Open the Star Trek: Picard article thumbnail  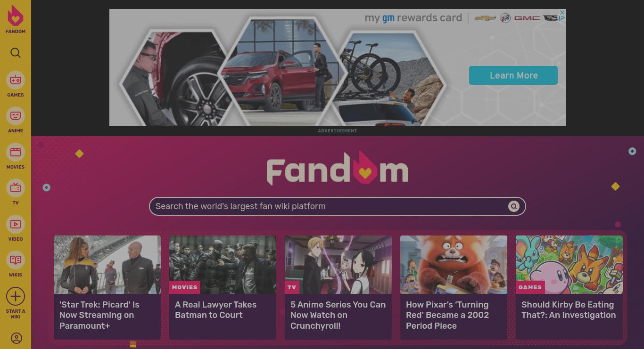[107, 265]
